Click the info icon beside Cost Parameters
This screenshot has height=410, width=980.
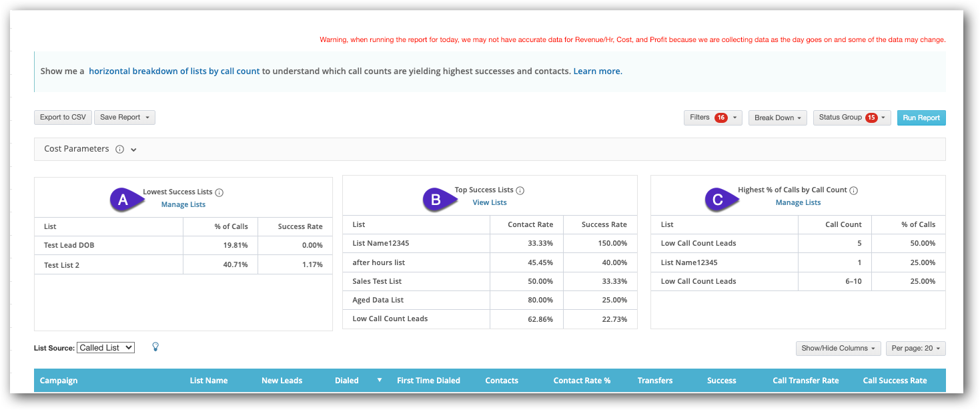(x=119, y=149)
